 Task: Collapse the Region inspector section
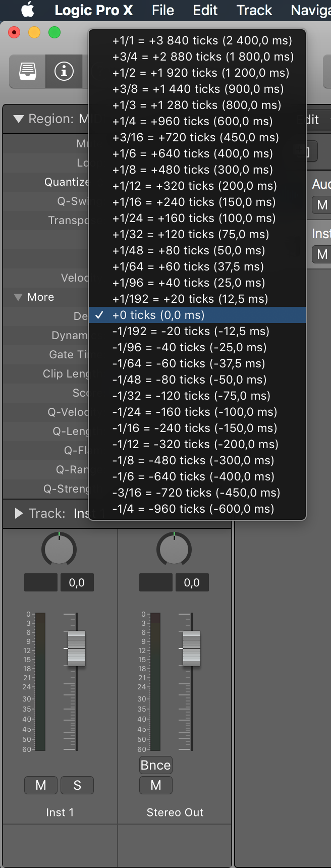(x=19, y=119)
